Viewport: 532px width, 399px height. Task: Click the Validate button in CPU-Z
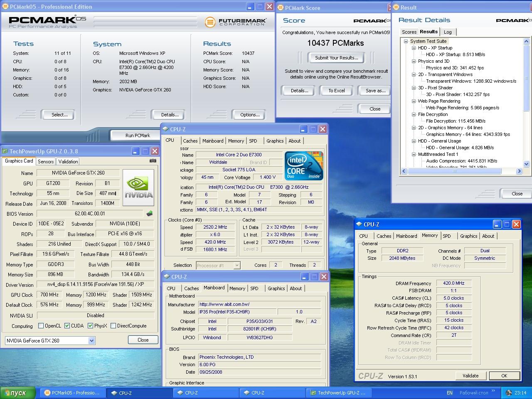[470, 376]
